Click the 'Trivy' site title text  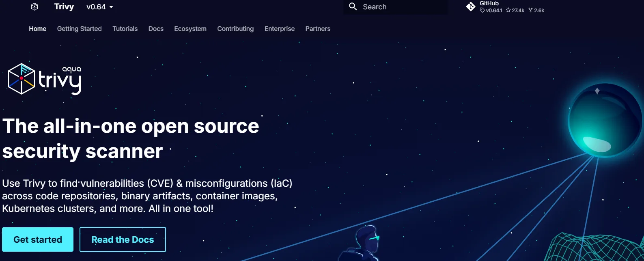click(x=64, y=6)
